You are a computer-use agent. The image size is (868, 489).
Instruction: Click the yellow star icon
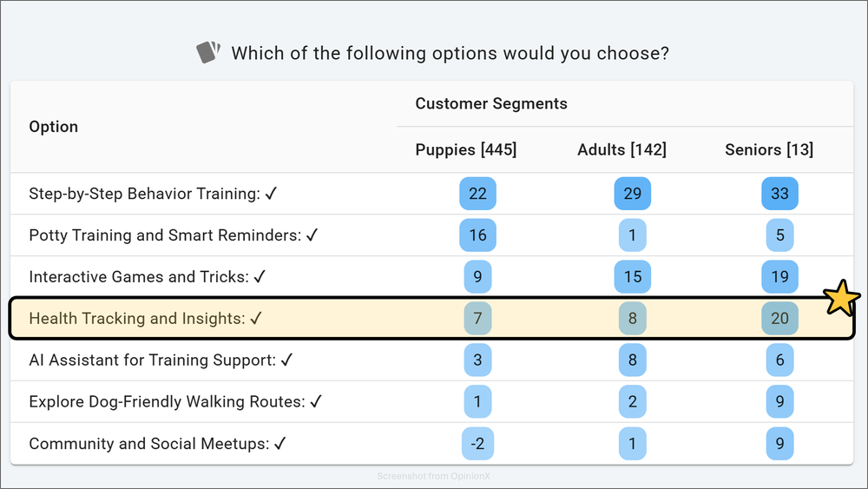[841, 298]
